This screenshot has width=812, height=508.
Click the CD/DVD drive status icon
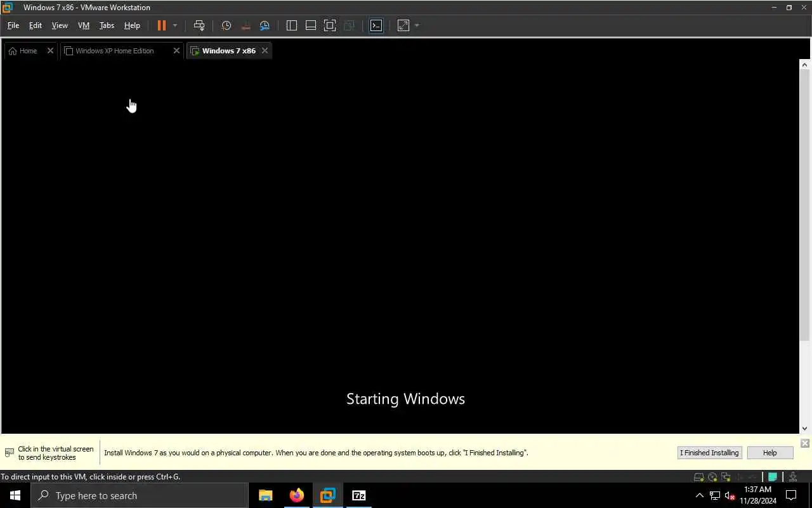[x=712, y=477]
